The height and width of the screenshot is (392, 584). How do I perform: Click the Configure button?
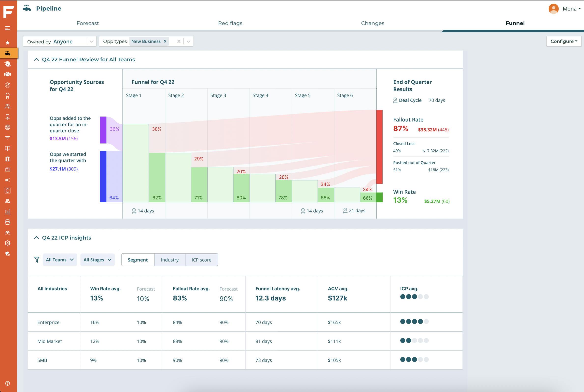click(563, 41)
